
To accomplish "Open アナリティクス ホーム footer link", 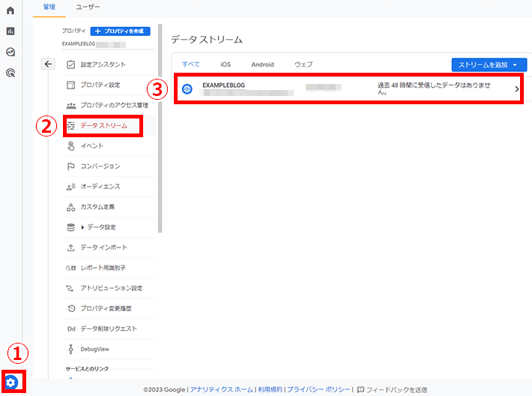I will click(221, 389).
